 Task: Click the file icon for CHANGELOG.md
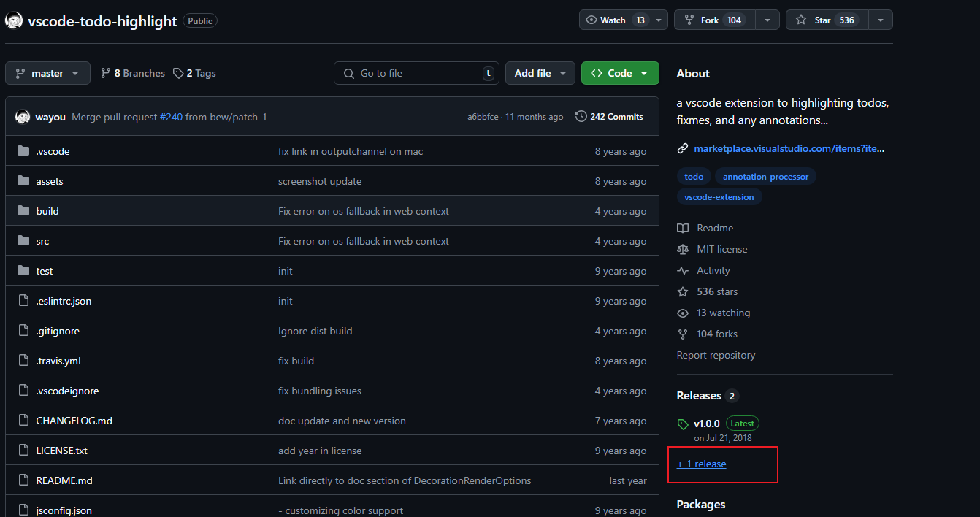click(23, 421)
